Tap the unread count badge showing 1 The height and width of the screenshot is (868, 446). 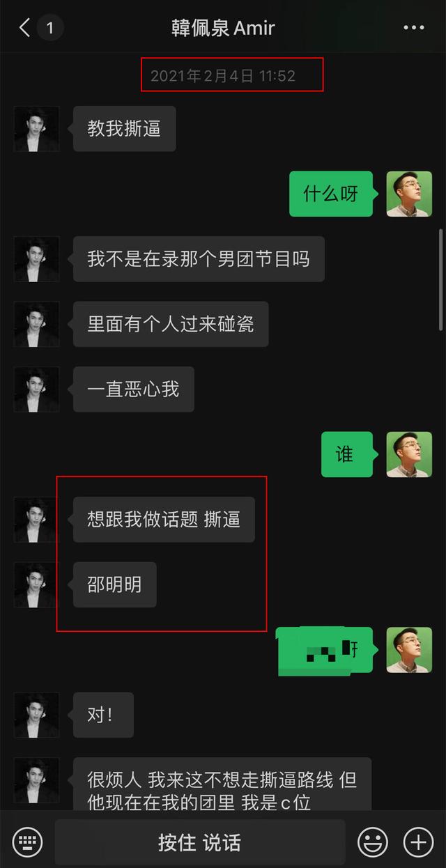point(49,29)
